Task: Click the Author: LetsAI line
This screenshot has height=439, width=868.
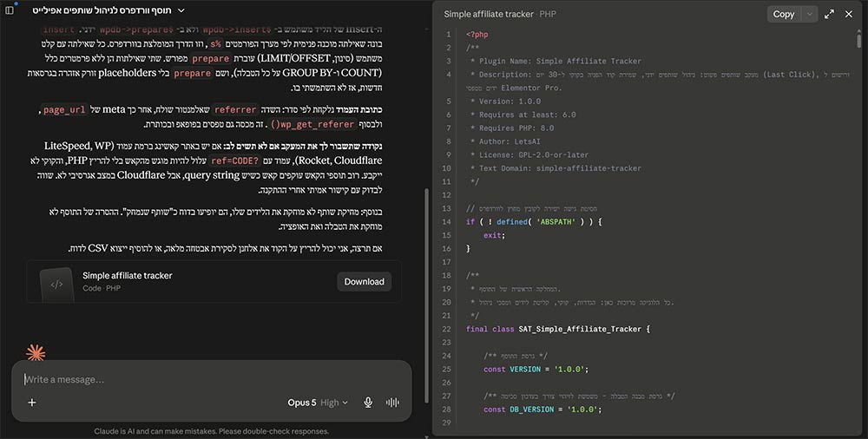Action: 505,141
